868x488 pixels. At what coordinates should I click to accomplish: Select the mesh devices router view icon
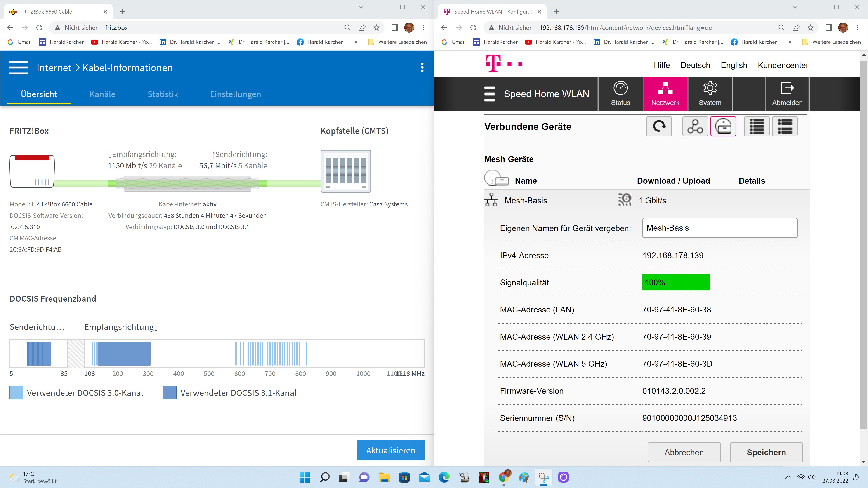point(723,126)
